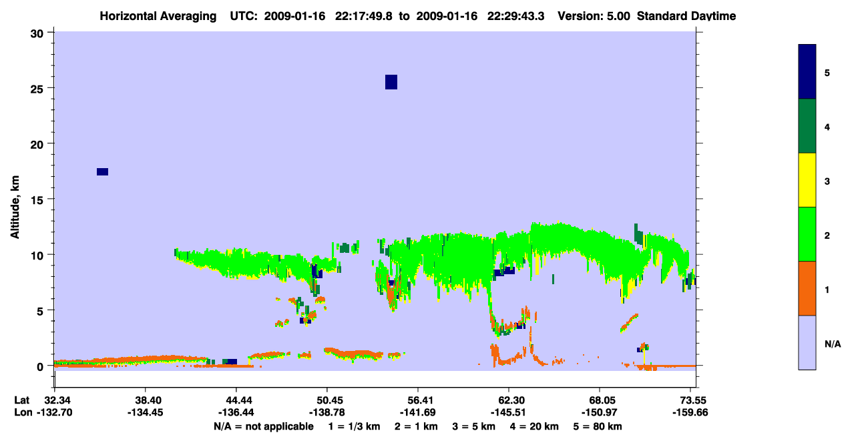The height and width of the screenshot is (445, 868).
Task: Click the longitude value -159.66
Action: pos(690,412)
